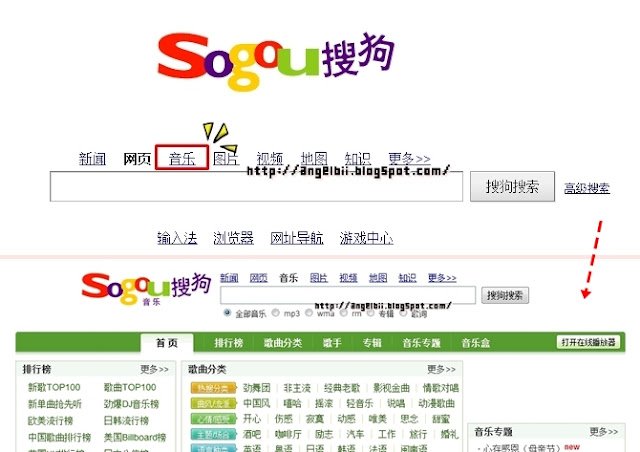Select 网页 above the homepage search box
Image resolution: width=640 pixels, height=452 pixels.
pyautogui.click(x=137, y=158)
